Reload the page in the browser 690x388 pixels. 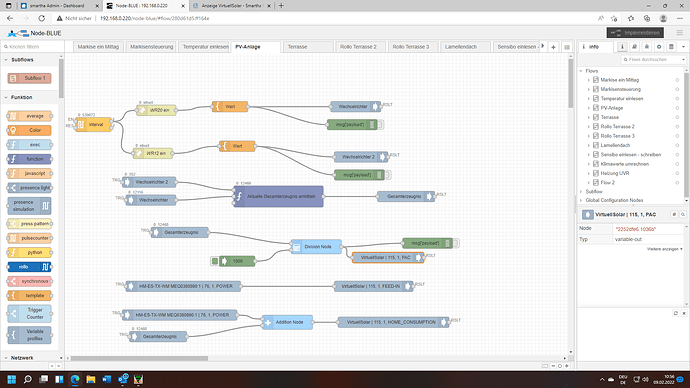[x=41, y=18]
